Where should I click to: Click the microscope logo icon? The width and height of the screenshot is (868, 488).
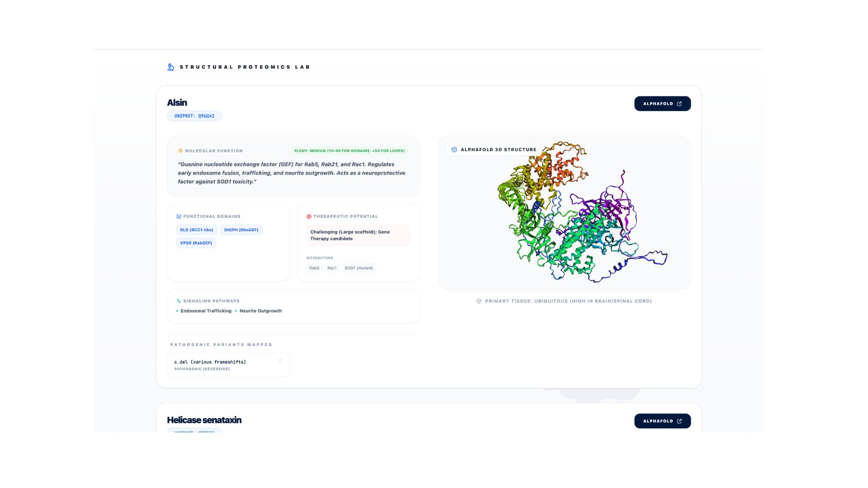click(170, 67)
